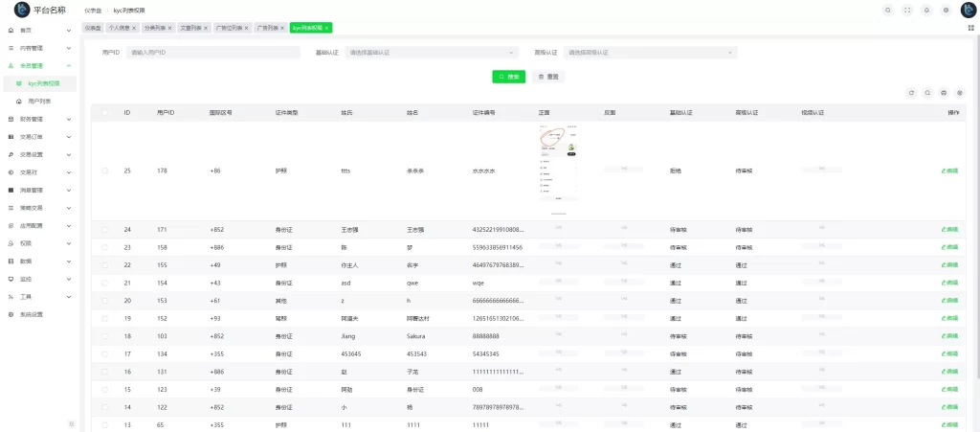Expand the 财务管理 sidebar menu
The width and height of the screenshot is (980, 432).
pyautogui.click(x=40, y=119)
